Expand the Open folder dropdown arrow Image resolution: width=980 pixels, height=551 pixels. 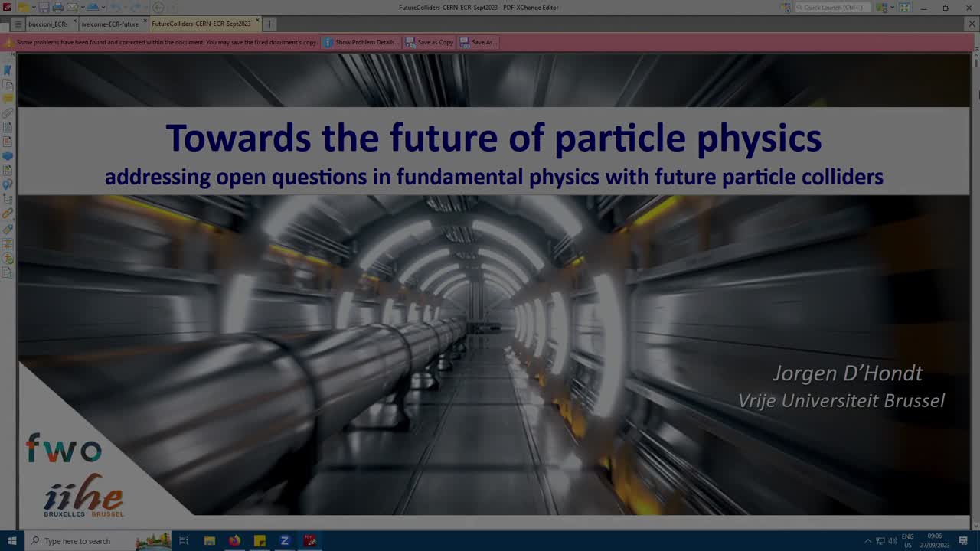pyautogui.click(x=34, y=8)
